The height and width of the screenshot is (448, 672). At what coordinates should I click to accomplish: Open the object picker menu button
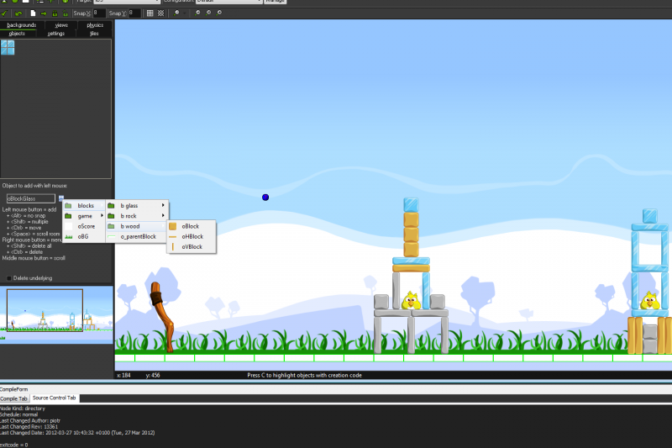60,198
